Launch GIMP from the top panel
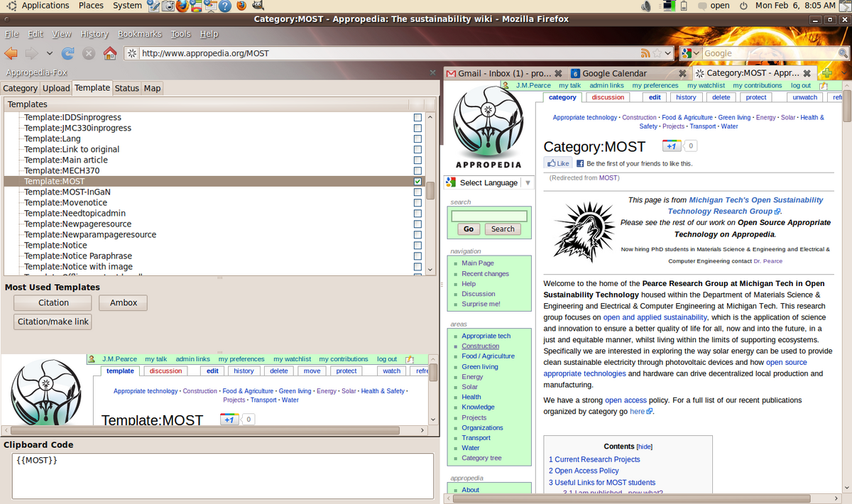The height and width of the screenshot is (504, 852). (x=258, y=6)
